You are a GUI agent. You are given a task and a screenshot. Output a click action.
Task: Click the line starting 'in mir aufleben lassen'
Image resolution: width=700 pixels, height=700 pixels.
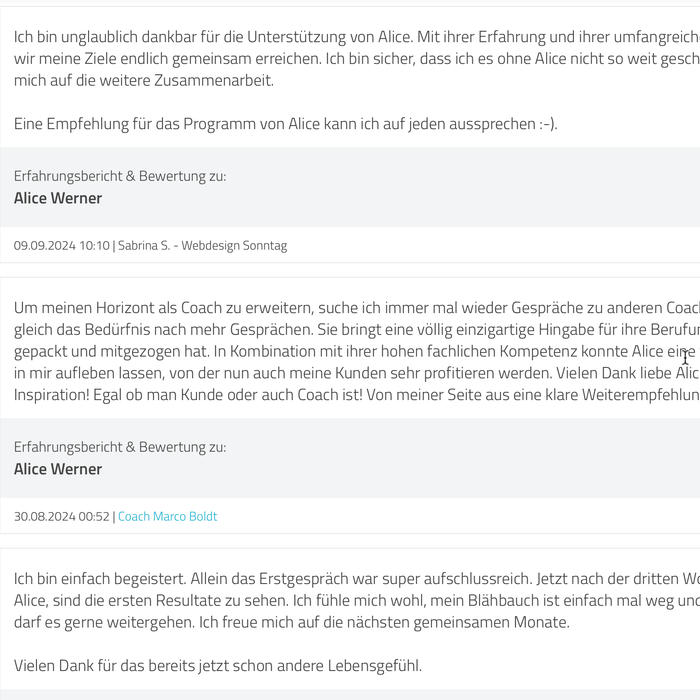tap(357, 373)
